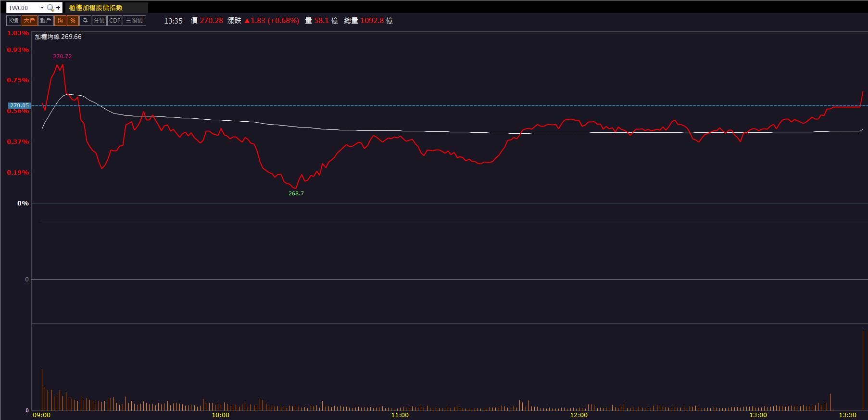Click the 270.72 intraday high marker
The image size is (868, 420).
(62, 56)
